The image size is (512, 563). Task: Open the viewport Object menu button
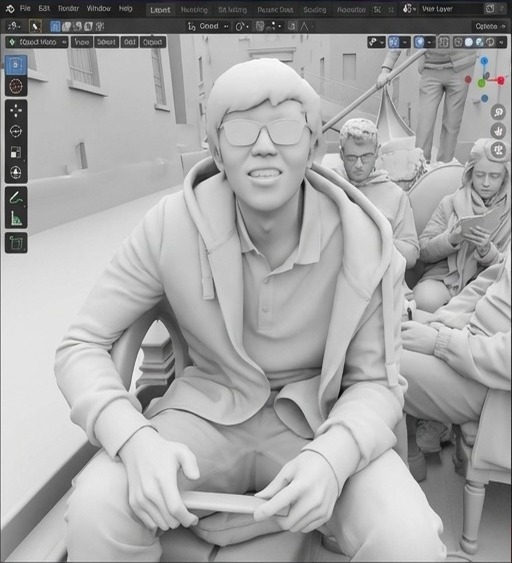coord(153,42)
